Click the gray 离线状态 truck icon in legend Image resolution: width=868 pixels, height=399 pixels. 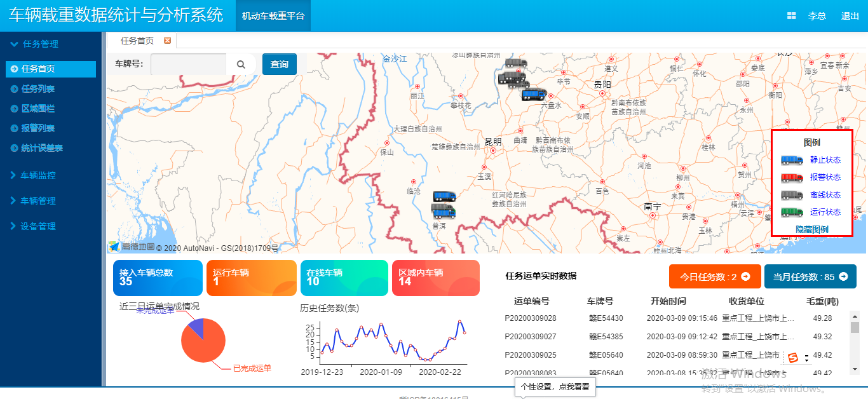792,195
